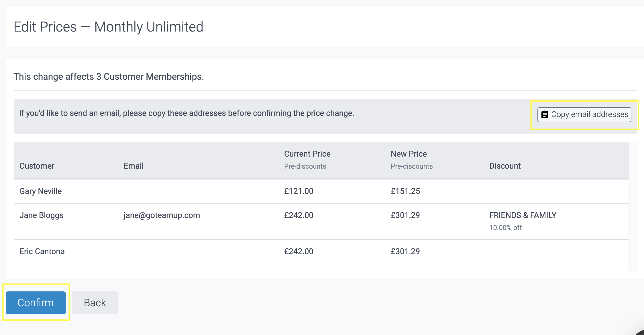Screen dimensions: 644x335
Task: Click the Discount column header
Action: click(505, 166)
